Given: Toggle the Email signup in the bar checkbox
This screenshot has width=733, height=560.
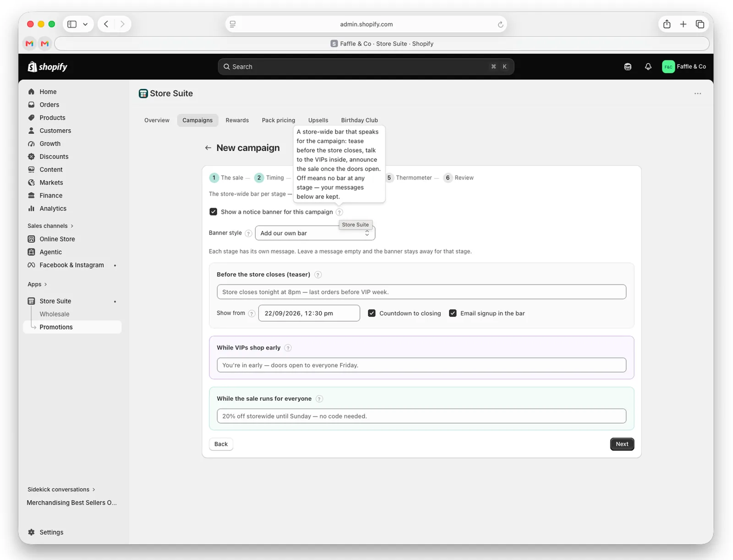Looking at the screenshot, I should (453, 313).
